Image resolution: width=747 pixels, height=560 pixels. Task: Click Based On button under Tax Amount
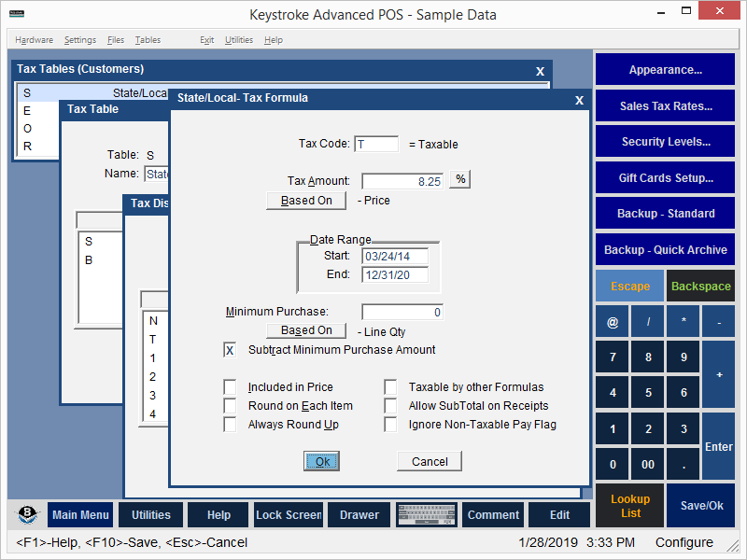pyautogui.click(x=306, y=201)
